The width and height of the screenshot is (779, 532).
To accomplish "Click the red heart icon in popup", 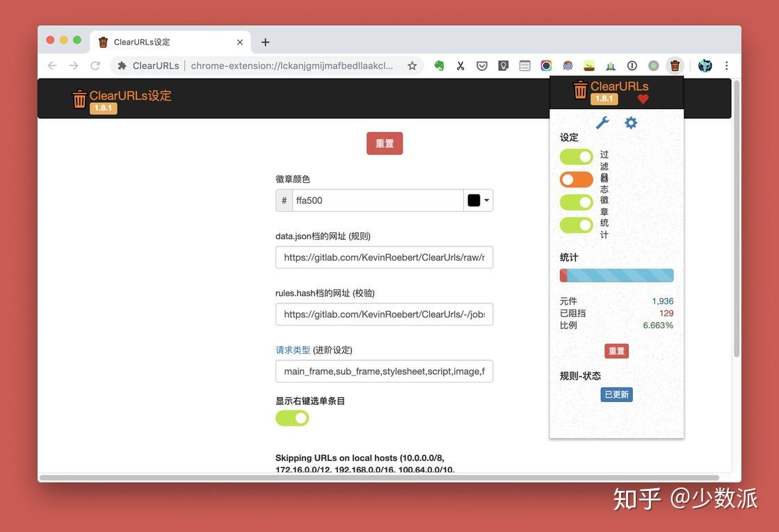I will (x=643, y=99).
